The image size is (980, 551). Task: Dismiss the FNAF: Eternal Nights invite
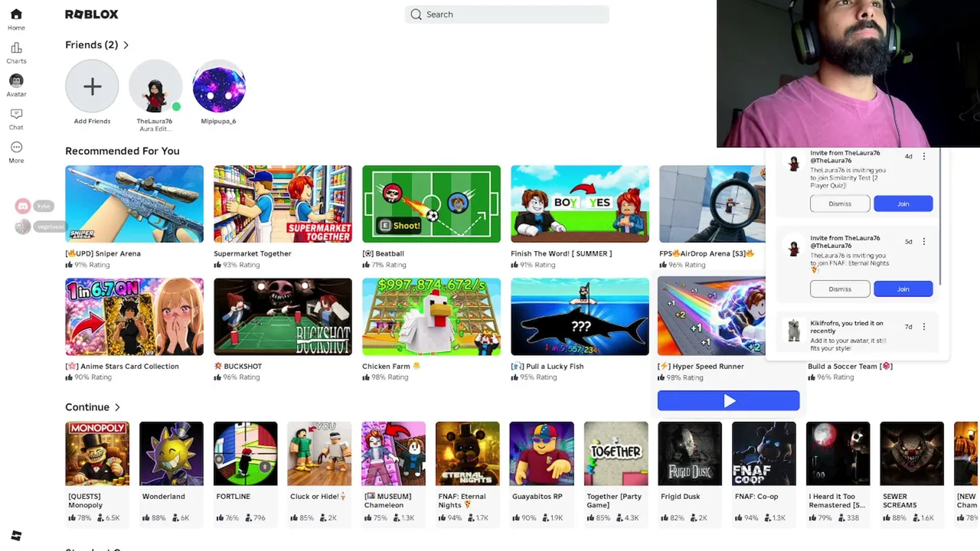point(840,289)
